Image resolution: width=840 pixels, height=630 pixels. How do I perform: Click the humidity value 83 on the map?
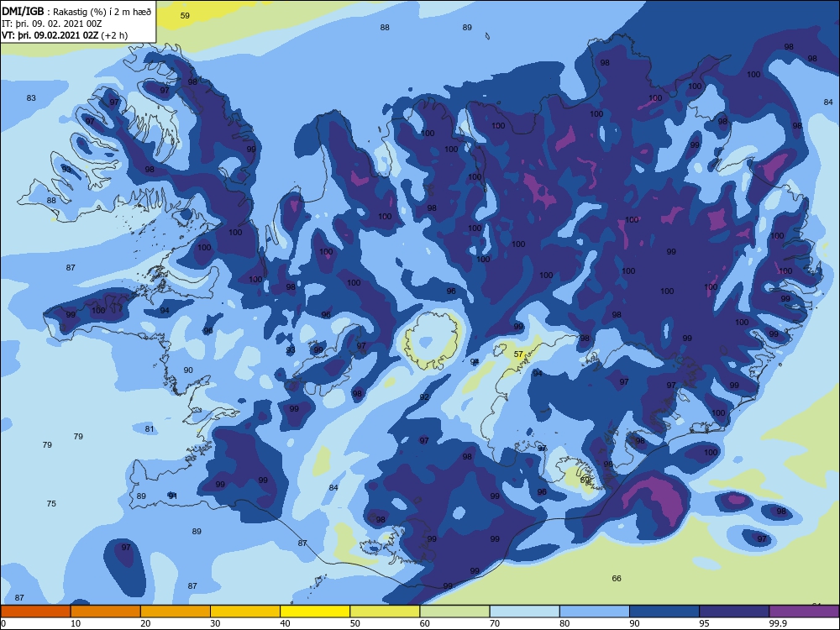point(31,97)
